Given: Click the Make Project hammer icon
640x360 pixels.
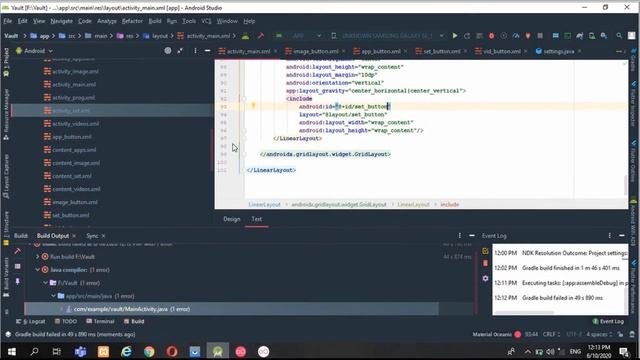Looking at the screenshot, I should 261,36.
